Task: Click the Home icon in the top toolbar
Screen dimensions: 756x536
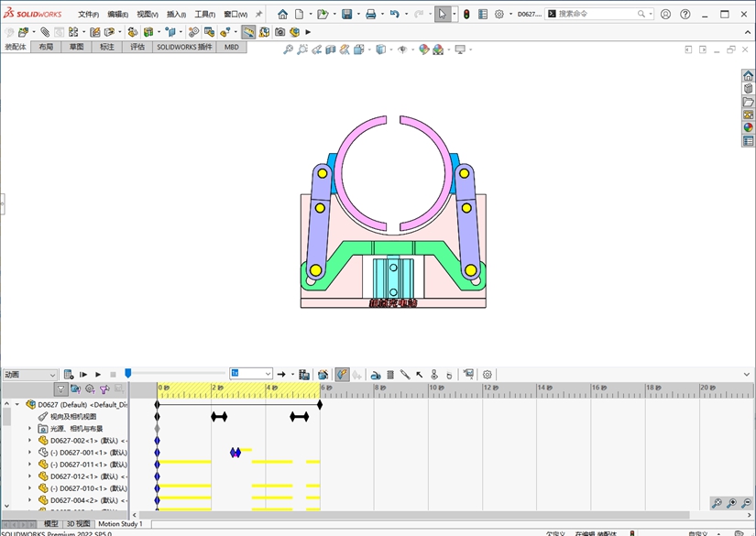Action: (x=282, y=15)
